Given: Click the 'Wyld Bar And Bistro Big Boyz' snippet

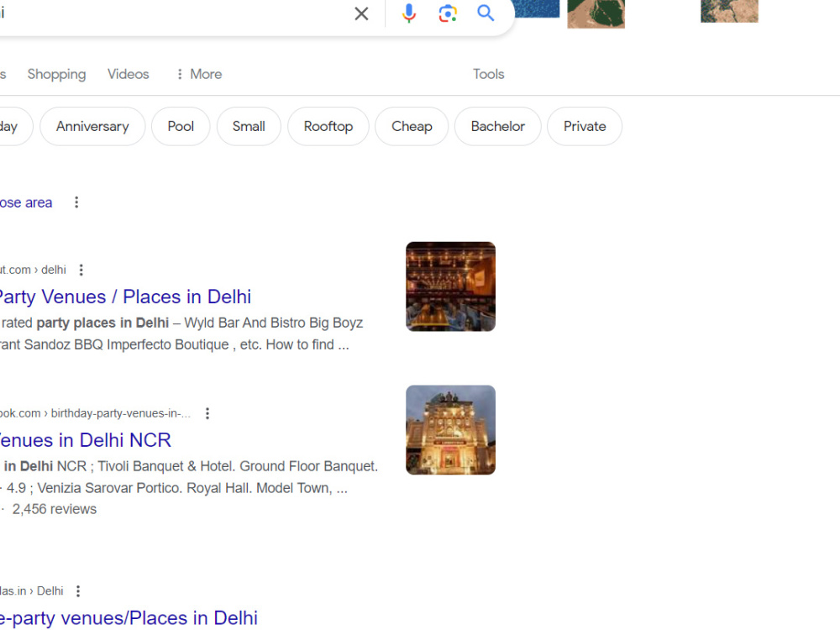Looking at the screenshot, I should point(274,323).
